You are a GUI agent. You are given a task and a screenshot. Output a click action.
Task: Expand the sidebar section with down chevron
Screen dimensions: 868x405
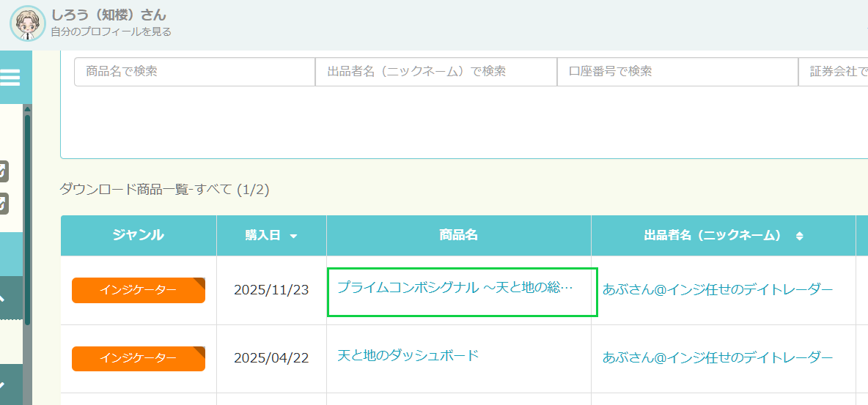point(3,384)
